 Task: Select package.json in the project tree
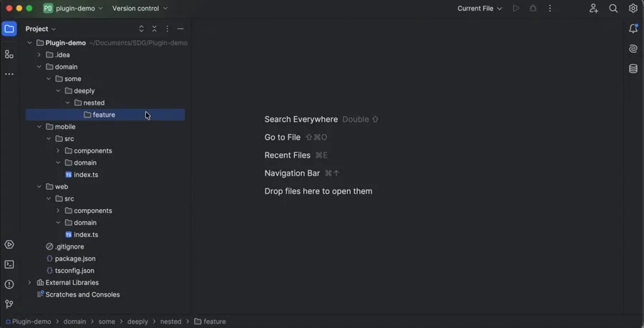75,259
